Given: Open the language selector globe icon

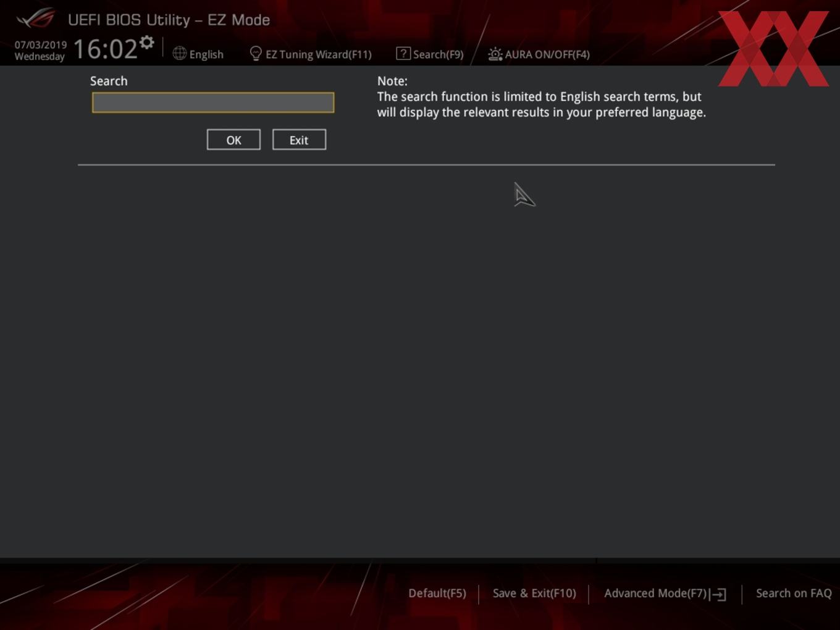Looking at the screenshot, I should [180, 54].
